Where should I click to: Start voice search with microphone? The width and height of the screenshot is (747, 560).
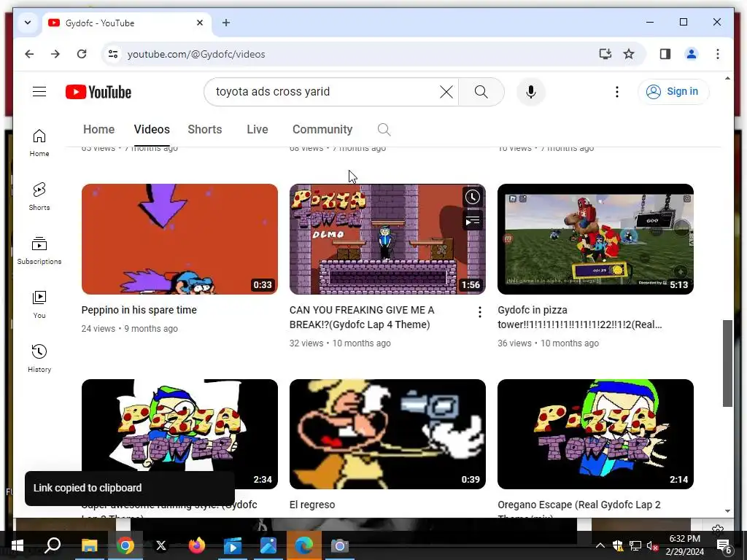pos(531,91)
